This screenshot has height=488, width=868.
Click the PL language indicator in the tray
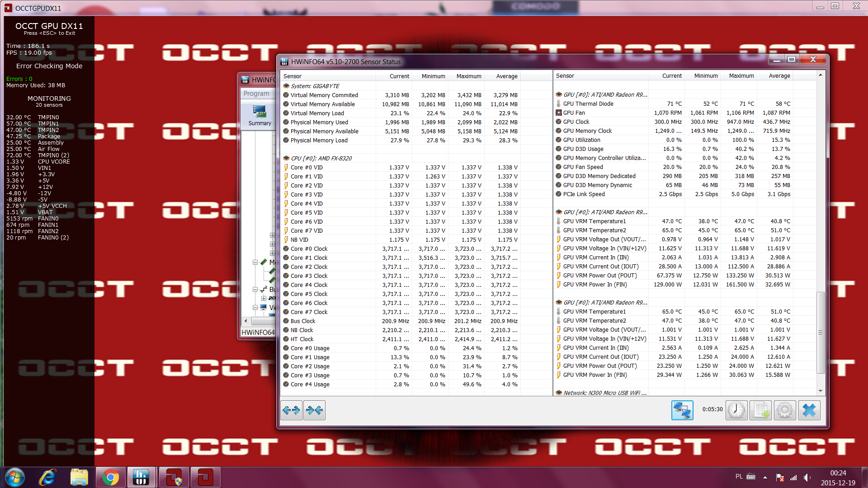click(739, 476)
